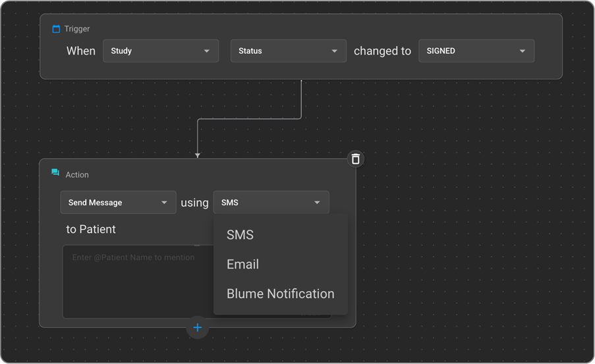The height and width of the screenshot is (364, 595).
Task: Click the 'When' label in Trigger
Action: pyautogui.click(x=81, y=51)
